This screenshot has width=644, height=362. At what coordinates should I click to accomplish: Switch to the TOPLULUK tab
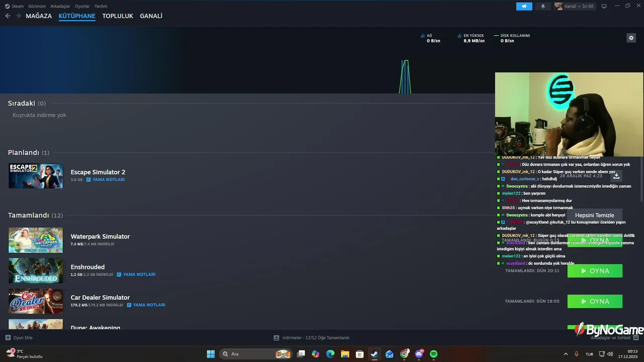tap(118, 16)
